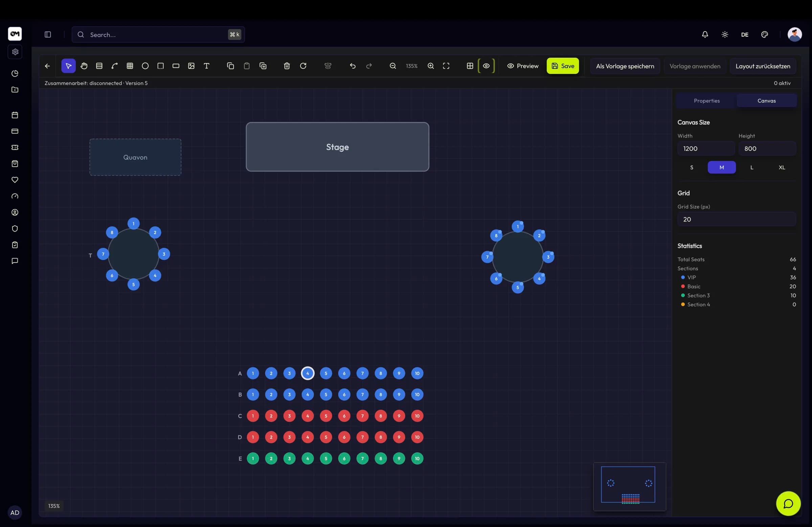Switch to the Properties tab
This screenshot has width=812, height=527.
pos(706,100)
